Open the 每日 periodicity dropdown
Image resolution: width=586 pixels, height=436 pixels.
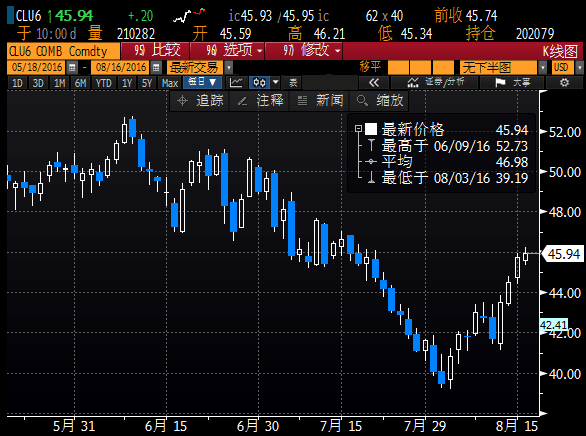203,83
